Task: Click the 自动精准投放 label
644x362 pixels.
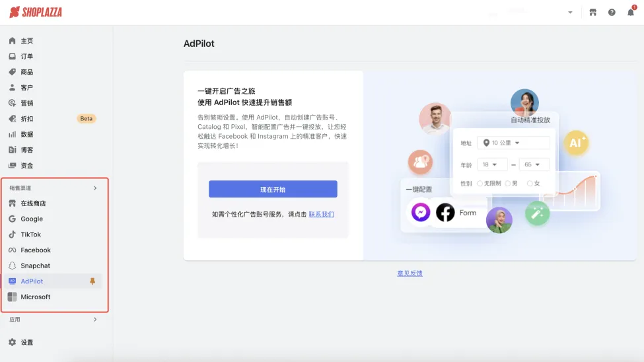Action: click(x=530, y=120)
